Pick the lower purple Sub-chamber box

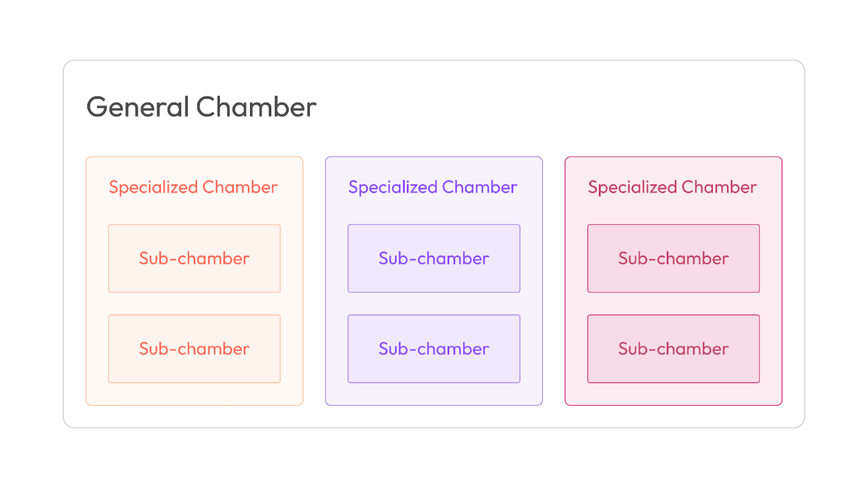tap(434, 348)
